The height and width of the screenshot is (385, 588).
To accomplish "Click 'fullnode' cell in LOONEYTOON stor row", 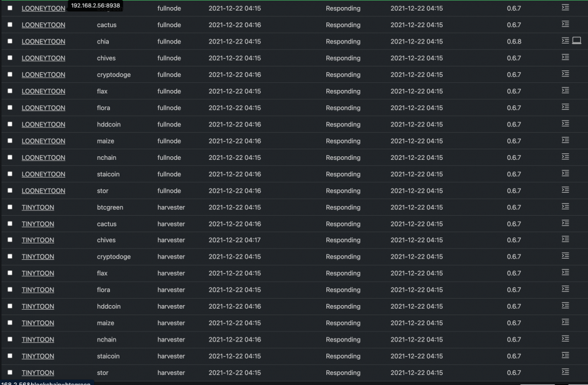I will pos(169,191).
